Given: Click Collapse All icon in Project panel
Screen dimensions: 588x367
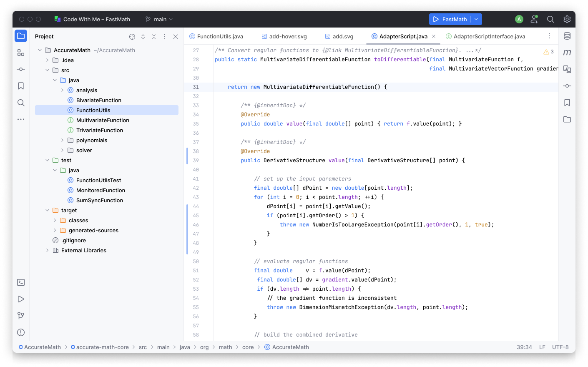Looking at the screenshot, I should click(x=154, y=37).
